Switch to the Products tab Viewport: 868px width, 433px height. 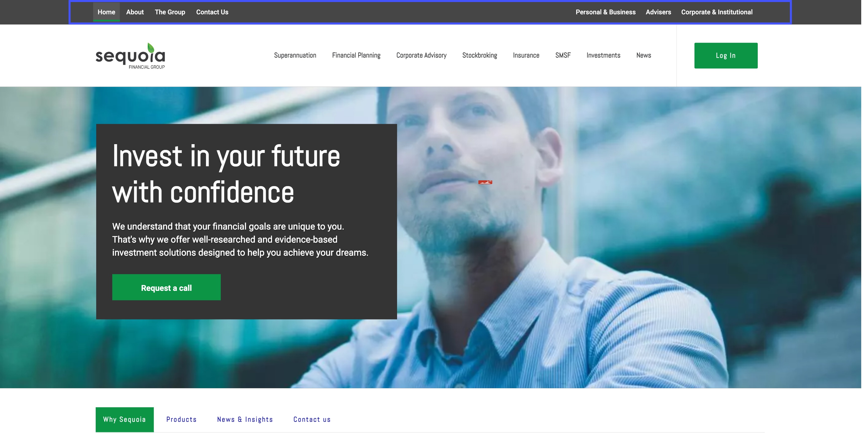tap(181, 419)
